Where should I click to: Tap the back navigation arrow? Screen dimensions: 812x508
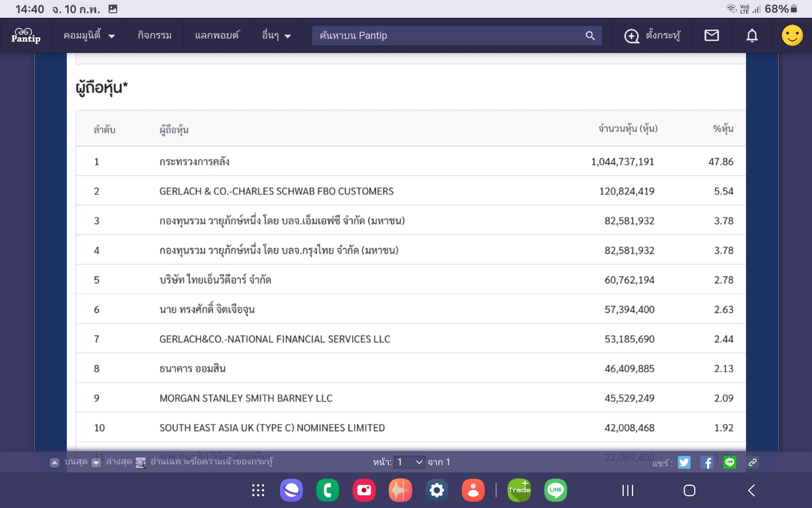click(x=752, y=491)
